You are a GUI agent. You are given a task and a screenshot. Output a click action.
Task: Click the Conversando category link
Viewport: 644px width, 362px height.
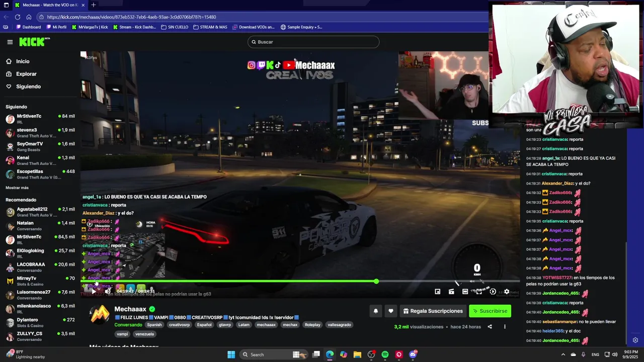(128, 325)
